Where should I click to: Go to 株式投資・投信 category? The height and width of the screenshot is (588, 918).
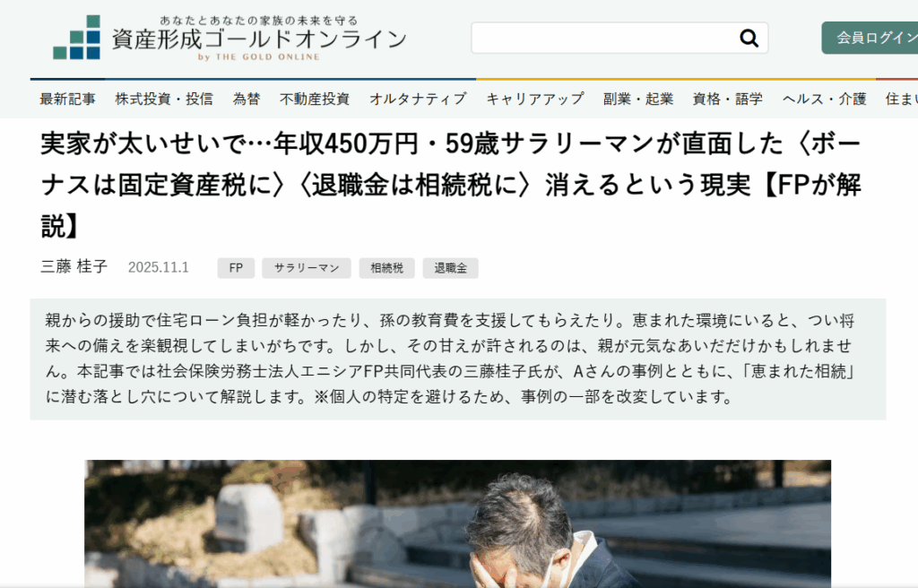(x=164, y=99)
